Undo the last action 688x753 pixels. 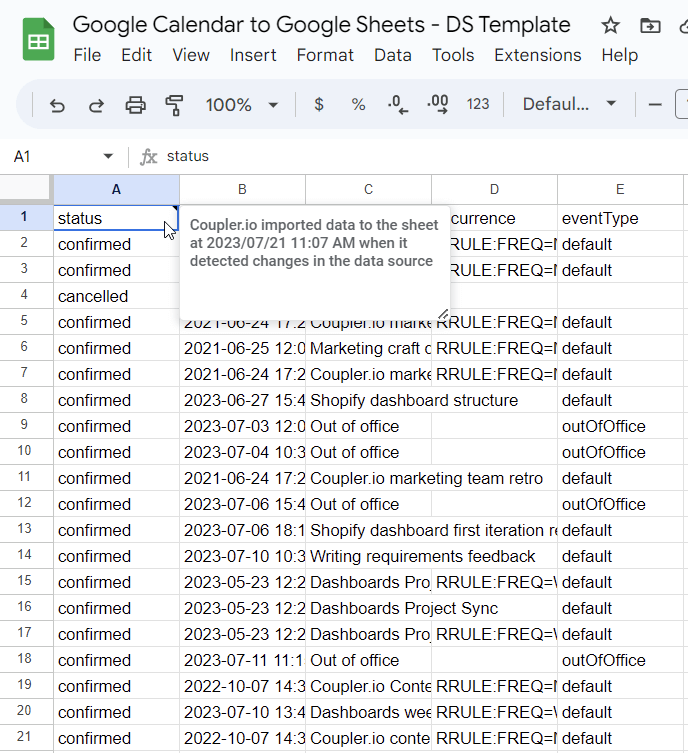click(57, 104)
